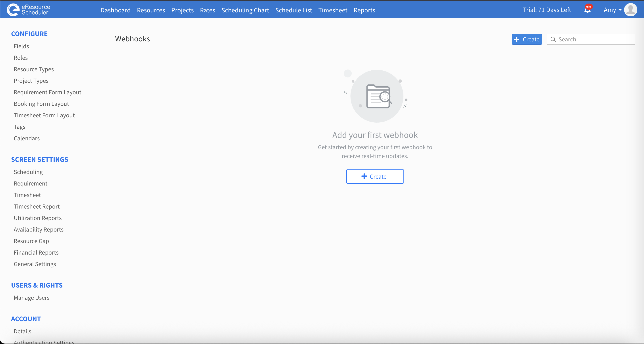Open the Rates page
The width and height of the screenshot is (644, 344).
point(208,10)
